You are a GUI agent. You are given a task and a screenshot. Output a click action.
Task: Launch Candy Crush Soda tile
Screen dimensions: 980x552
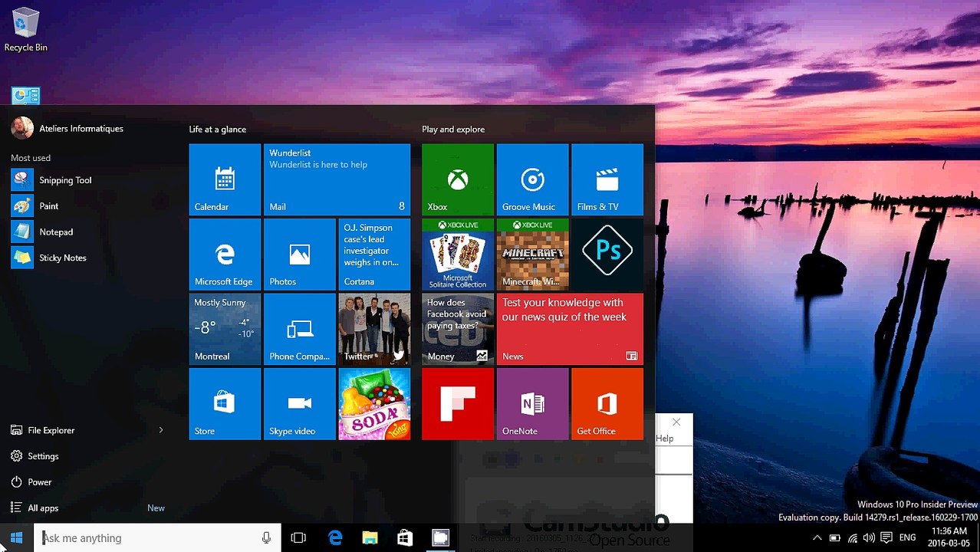(x=374, y=404)
